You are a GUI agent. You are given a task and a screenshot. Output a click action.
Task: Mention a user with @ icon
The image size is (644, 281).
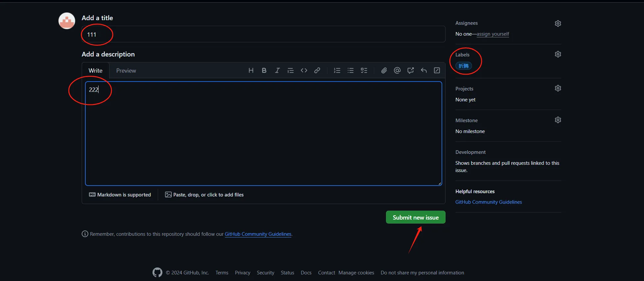tap(397, 70)
